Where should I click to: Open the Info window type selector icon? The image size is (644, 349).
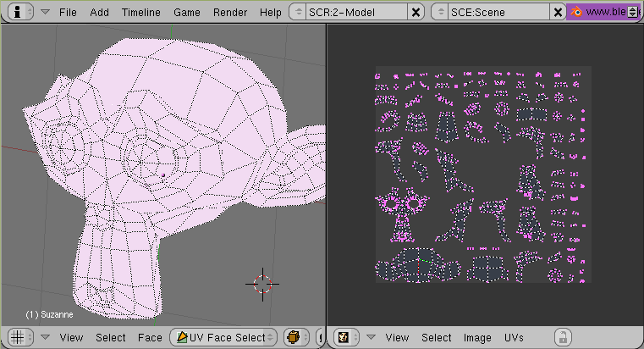pyautogui.click(x=20, y=12)
